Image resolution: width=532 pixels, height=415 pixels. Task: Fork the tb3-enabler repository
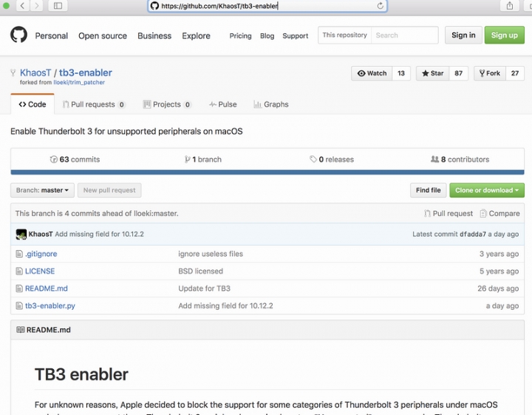490,73
